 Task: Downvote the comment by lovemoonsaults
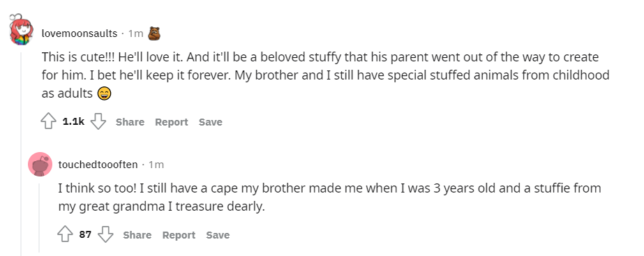point(98,121)
